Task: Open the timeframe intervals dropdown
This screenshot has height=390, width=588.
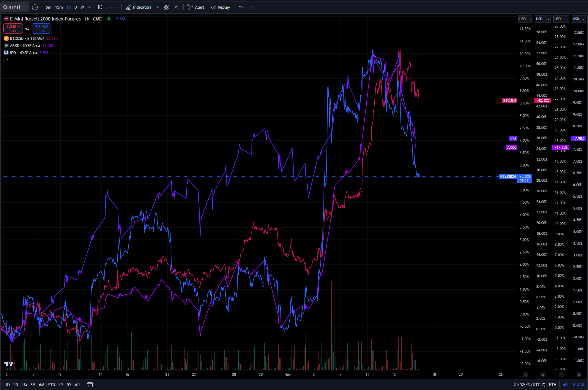Action: [89, 7]
